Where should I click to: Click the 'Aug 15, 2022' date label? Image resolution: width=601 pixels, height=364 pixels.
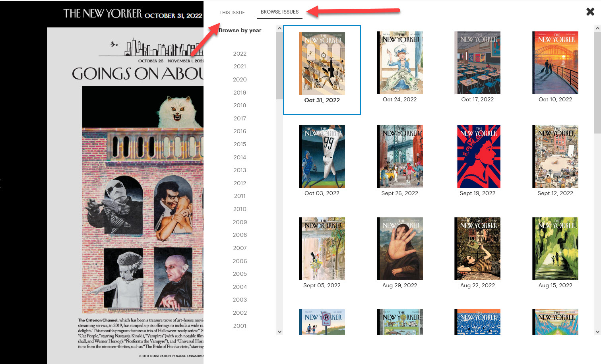click(x=555, y=285)
